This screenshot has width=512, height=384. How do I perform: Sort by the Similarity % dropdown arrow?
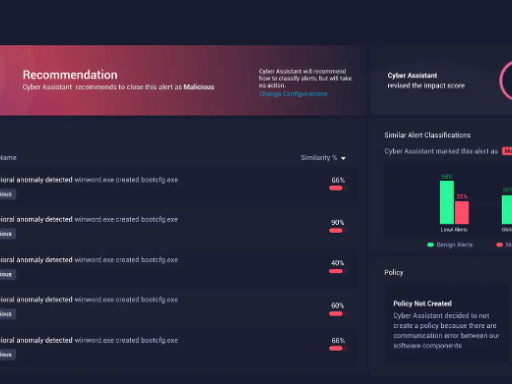tap(343, 158)
